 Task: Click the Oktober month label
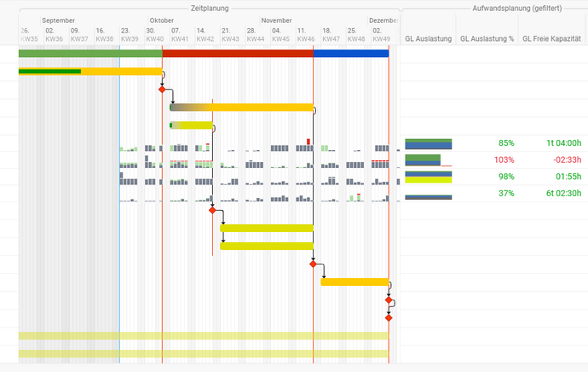[162, 19]
